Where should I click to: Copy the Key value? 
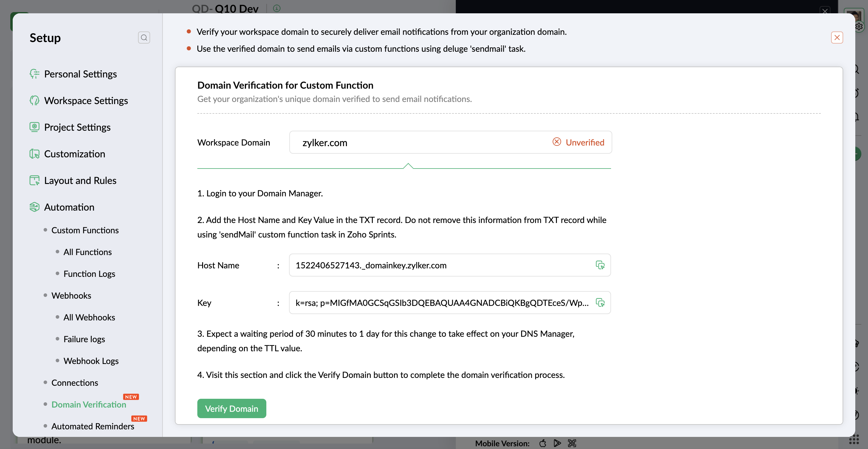click(x=600, y=303)
